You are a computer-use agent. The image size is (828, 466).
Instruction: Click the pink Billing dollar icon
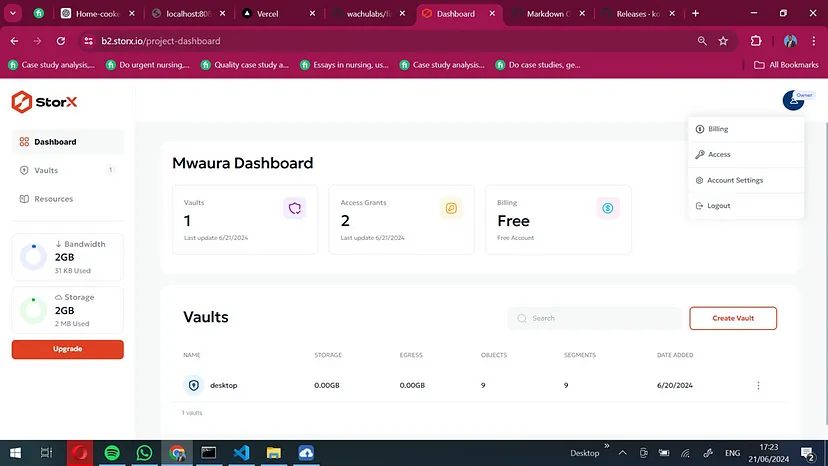[x=607, y=208]
